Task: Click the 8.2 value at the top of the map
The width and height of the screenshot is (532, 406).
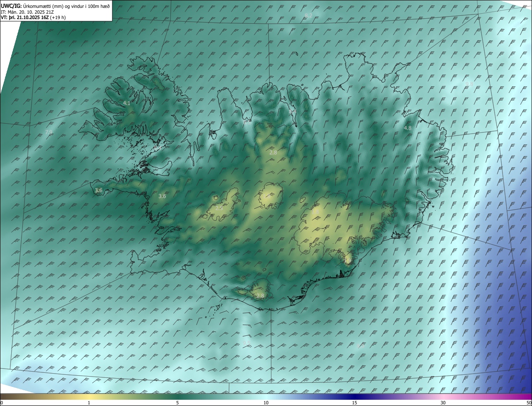Action: (308, 15)
